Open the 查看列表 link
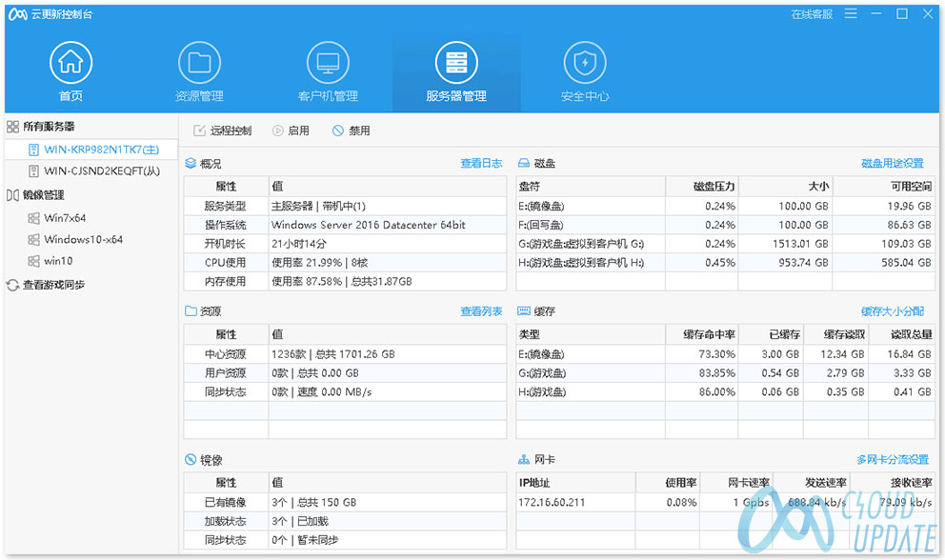The width and height of the screenshot is (945, 560). (481, 311)
